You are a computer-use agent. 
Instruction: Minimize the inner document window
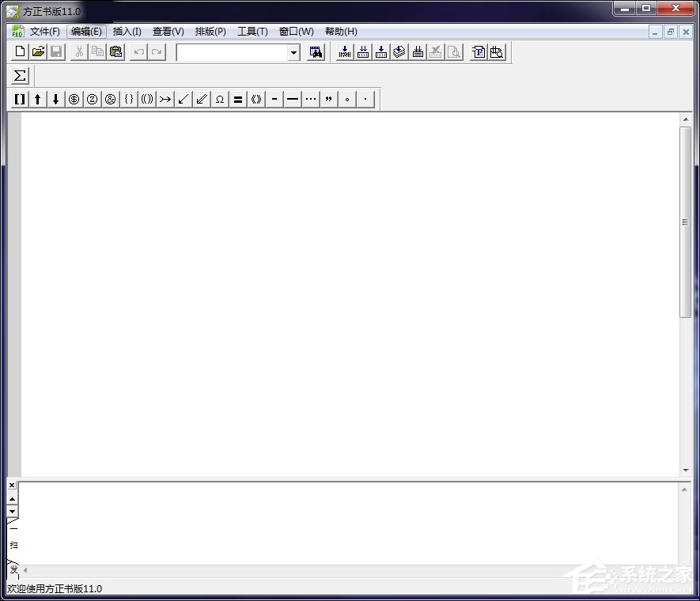click(655, 32)
